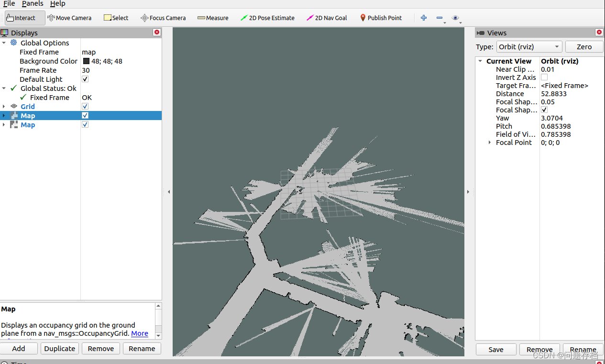Choose the Focus Camera tool

163,18
